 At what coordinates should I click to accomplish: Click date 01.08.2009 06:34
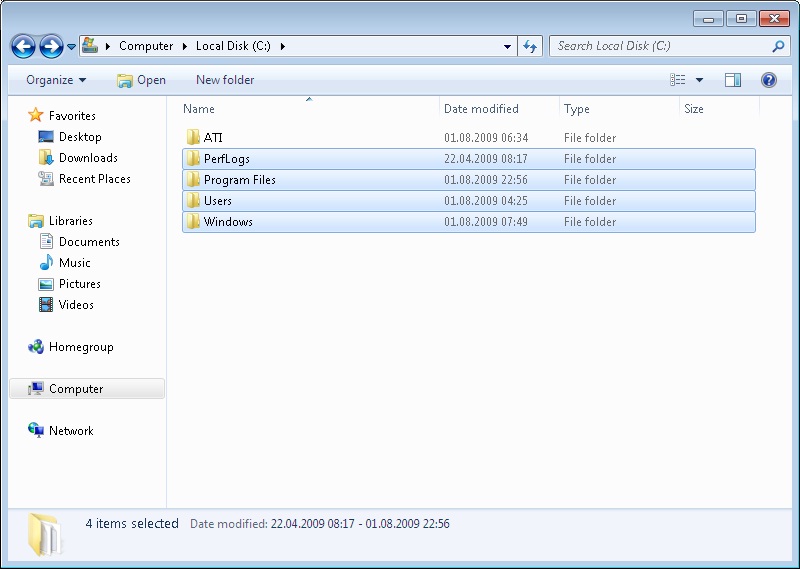486,138
